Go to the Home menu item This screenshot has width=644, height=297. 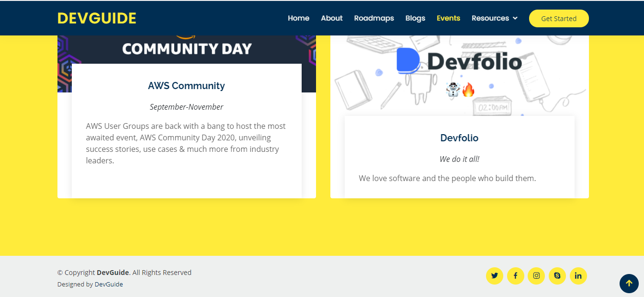pyautogui.click(x=298, y=18)
